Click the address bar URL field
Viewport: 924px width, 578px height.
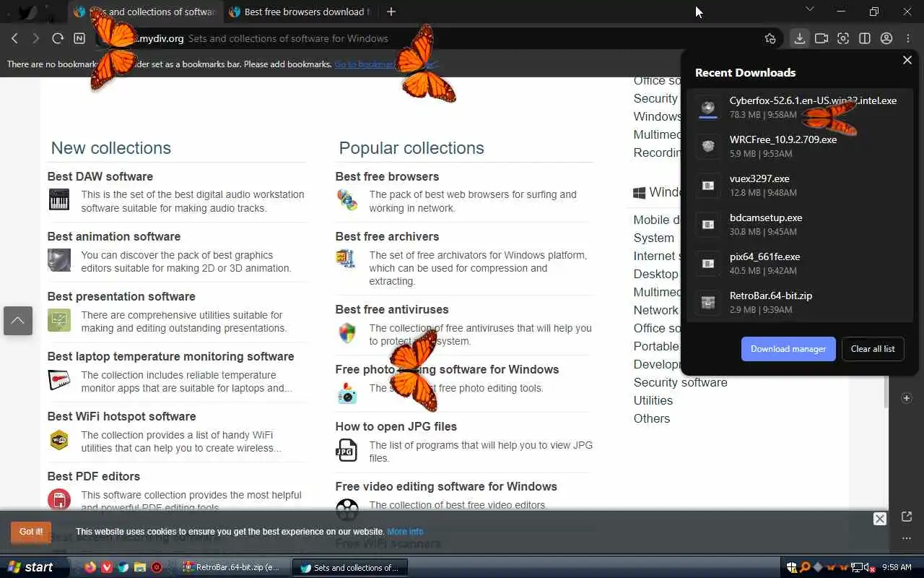[x=433, y=38]
